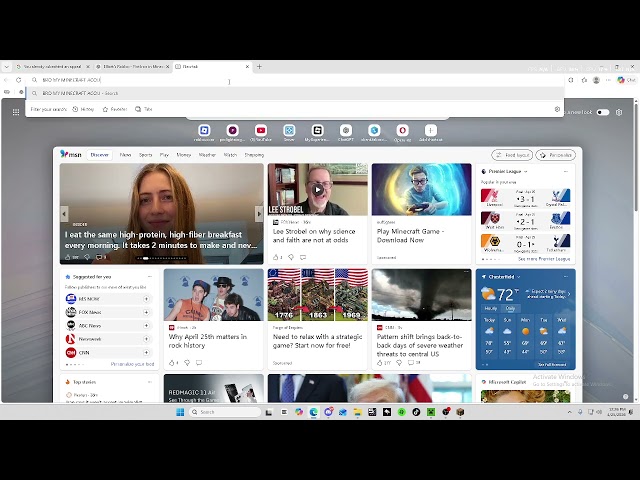This screenshot has height=480, width=640.
Task: Open search suggestion settings gear in dropdown
Action: (557, 109)
